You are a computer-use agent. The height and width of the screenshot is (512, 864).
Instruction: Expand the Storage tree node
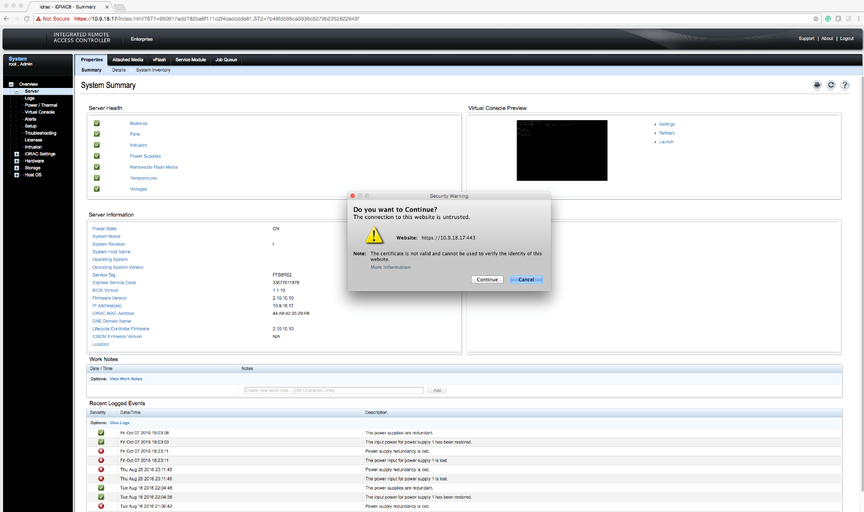(x=16, y=168)
